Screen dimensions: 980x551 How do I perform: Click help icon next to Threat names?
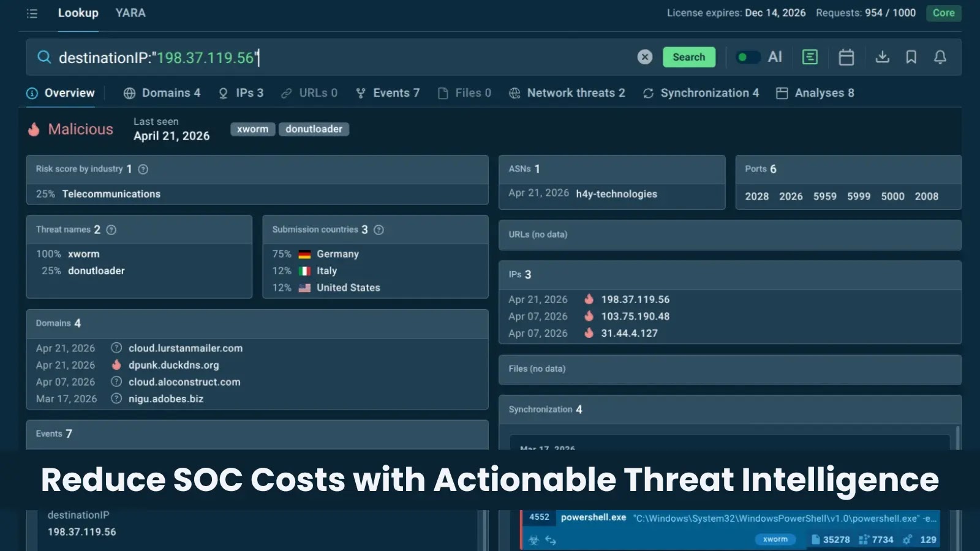coord(111,230)
